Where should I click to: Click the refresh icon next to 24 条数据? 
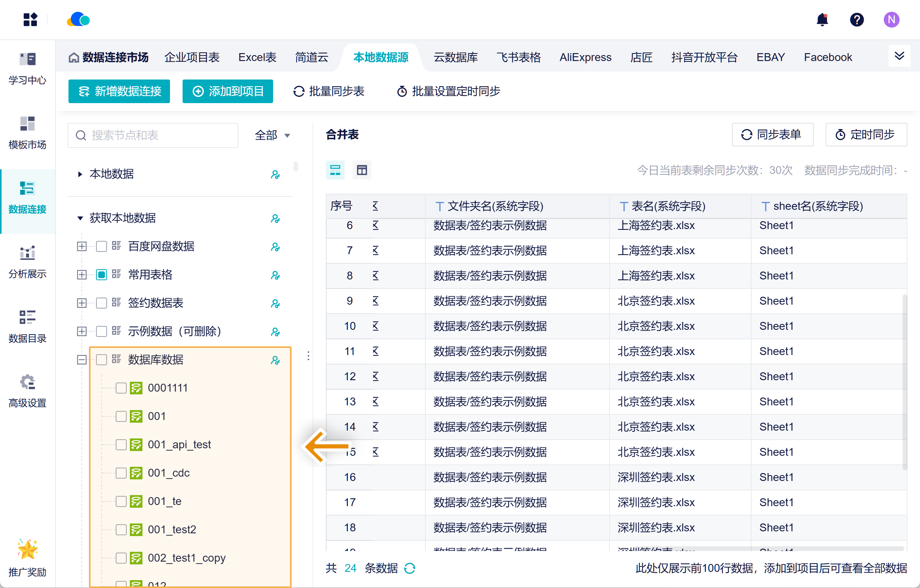click(410, 568)
